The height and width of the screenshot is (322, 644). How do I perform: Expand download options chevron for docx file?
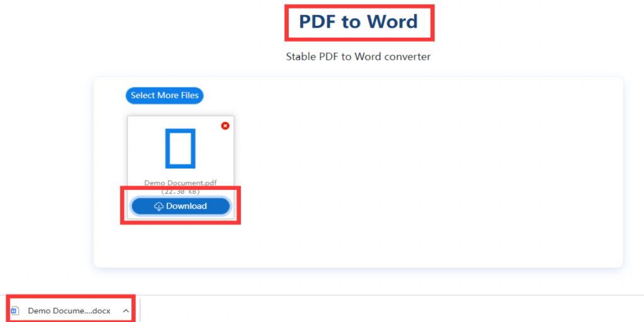pyautogui.click(x=126, y=311)
